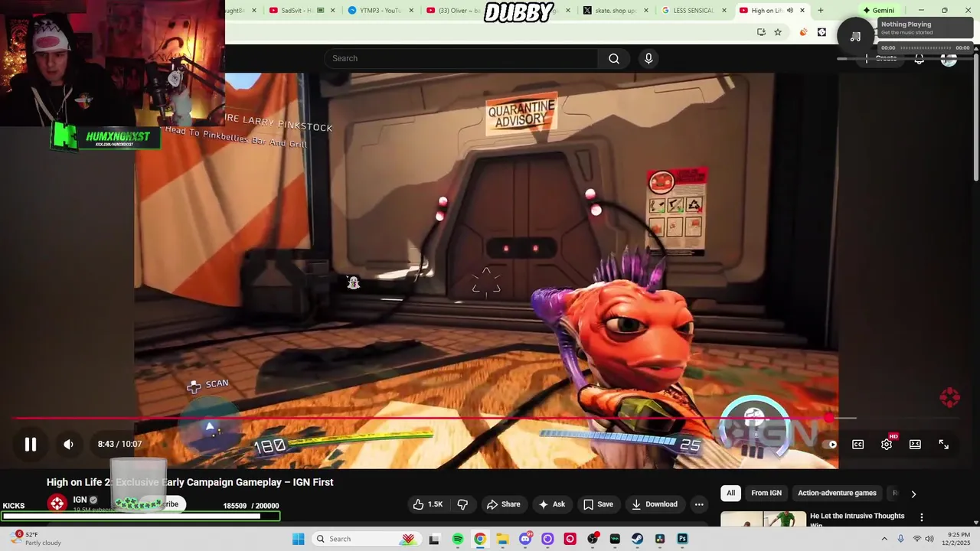The width and height of the screenshot is (980, 551).
Task: Open more actions three-dot menu
Action: 699,504
